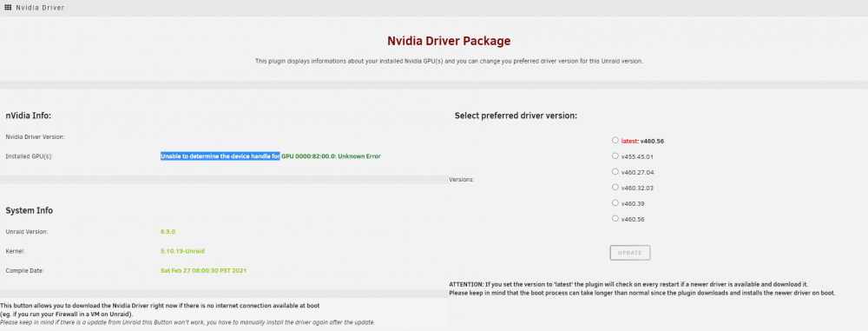Select driver version v460.32.03
Screen dimensions: 868x331
tap(615, 188)
